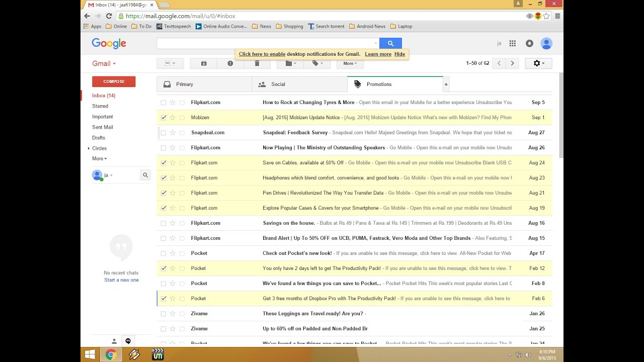
Task: Switch to the Social tab
Action: [x=299, y=84]
